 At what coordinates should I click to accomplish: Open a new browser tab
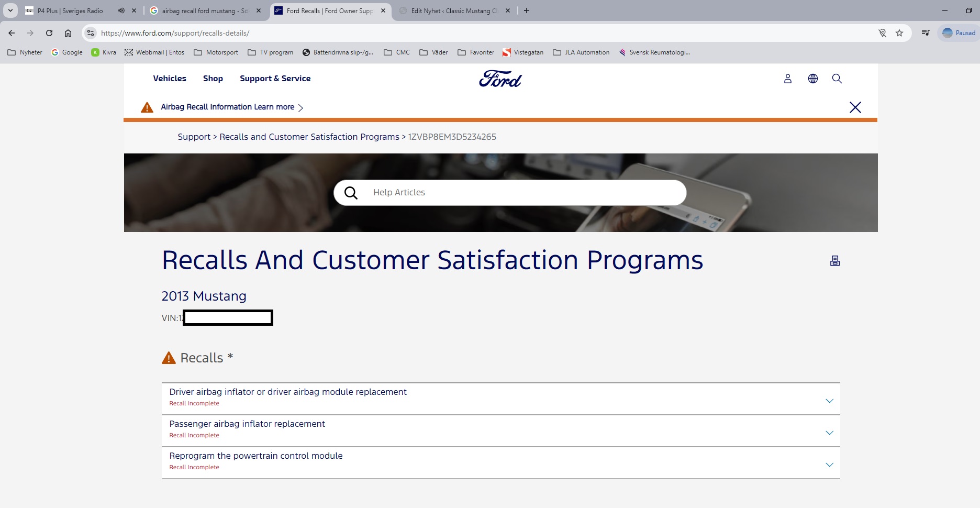(x=527, y=10)
